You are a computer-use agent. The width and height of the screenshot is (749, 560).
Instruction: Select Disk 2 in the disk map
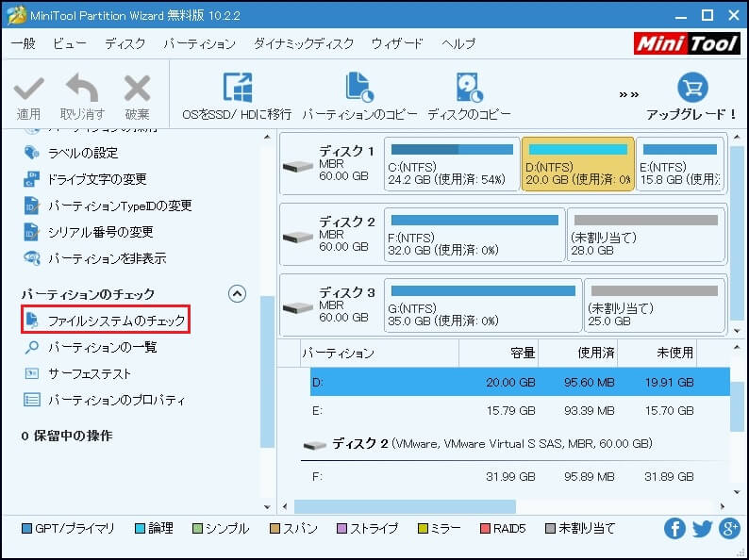pos(330,235)
